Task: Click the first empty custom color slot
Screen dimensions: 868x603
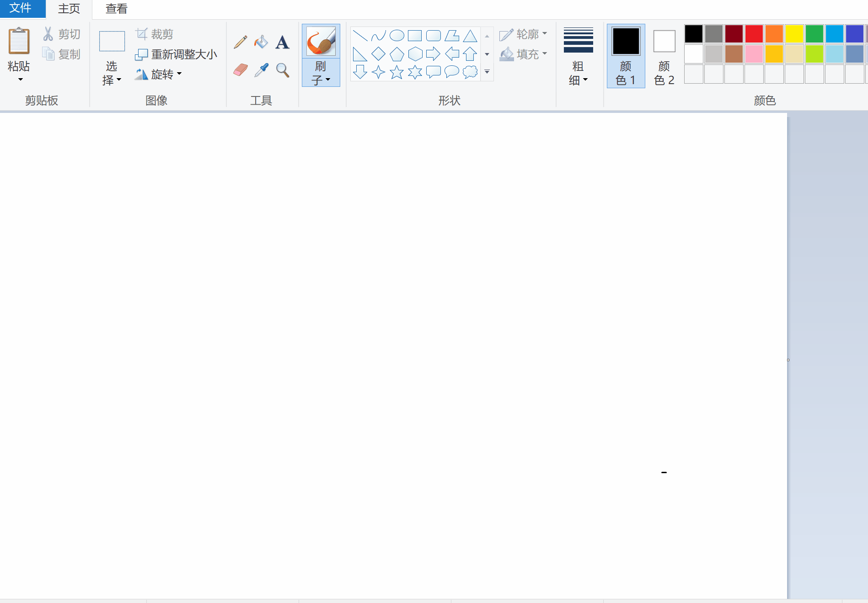Action: pos(693,74)
